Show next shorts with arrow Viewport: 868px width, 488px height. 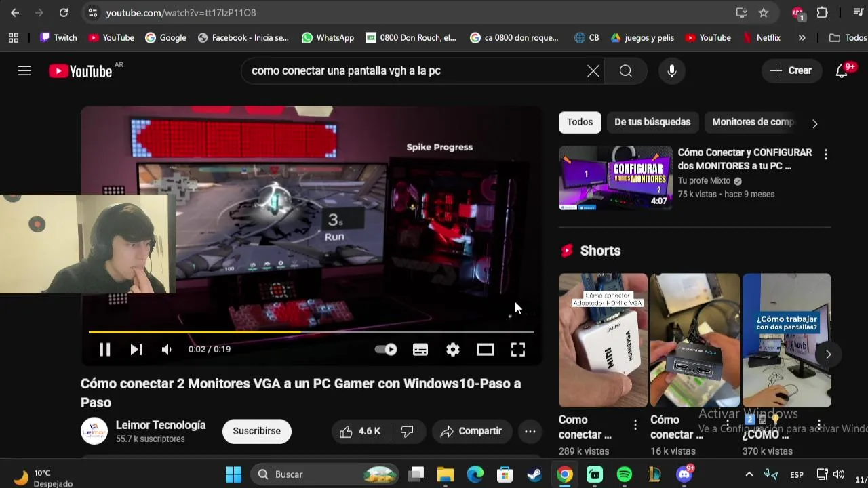coord(828,354)
